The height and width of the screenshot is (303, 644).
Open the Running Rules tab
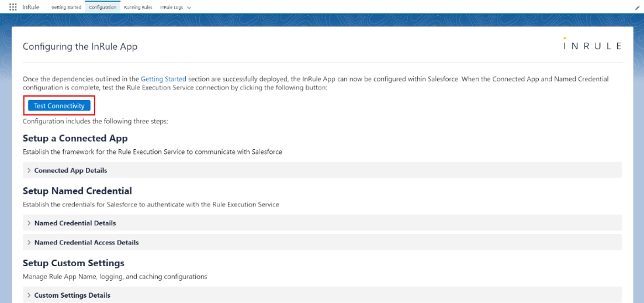tap(138, 7)
